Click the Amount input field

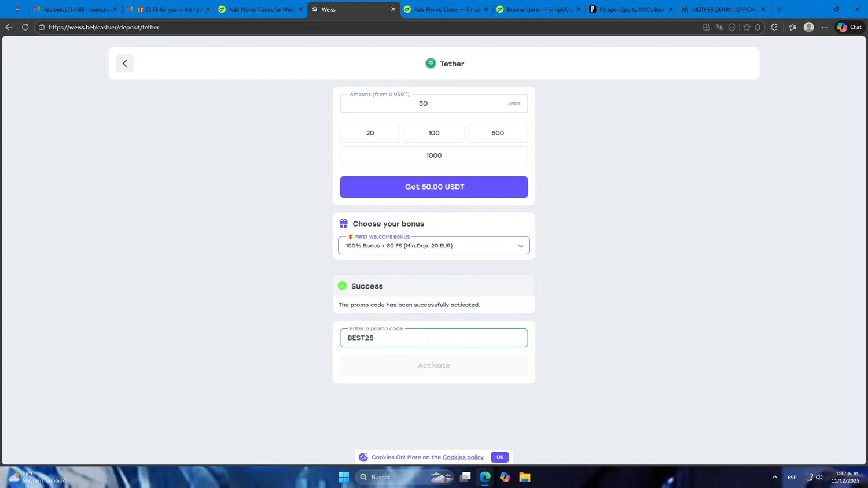pos(434,103)
